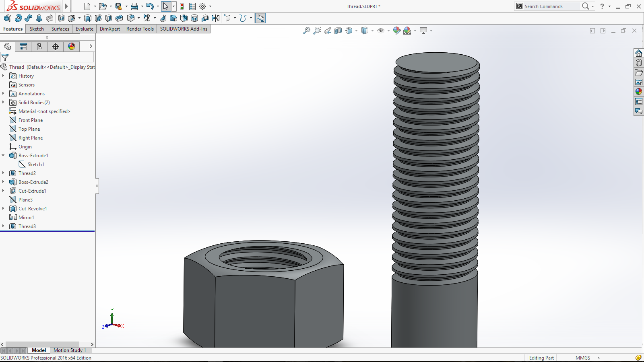Click the Search Commands input box

[x=551, y=6]
